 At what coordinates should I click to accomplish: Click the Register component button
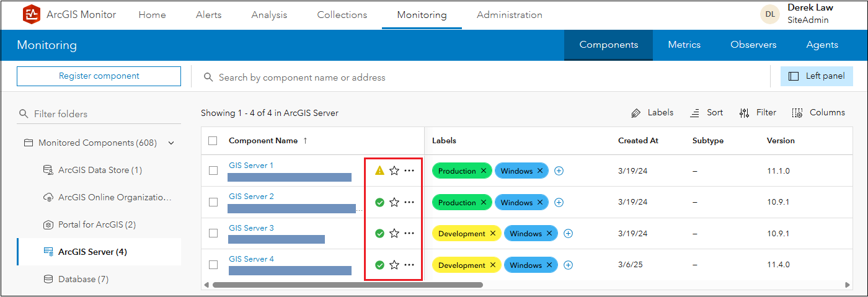[99, 76]
